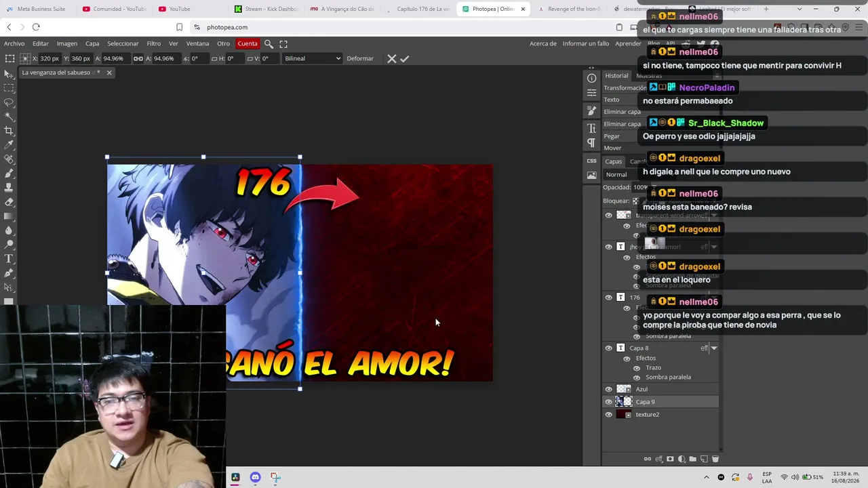Select the Azul layer thumbnail

point(623,389)
